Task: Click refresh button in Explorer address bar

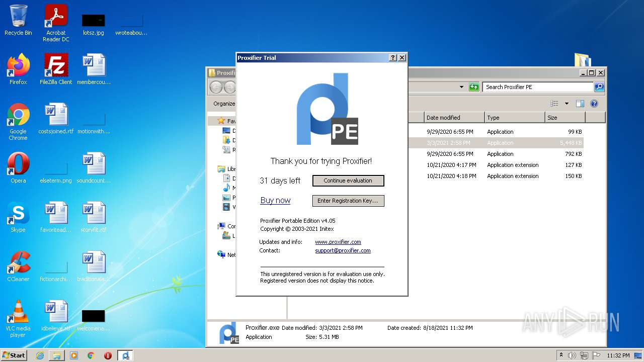Action: (474, 87)
